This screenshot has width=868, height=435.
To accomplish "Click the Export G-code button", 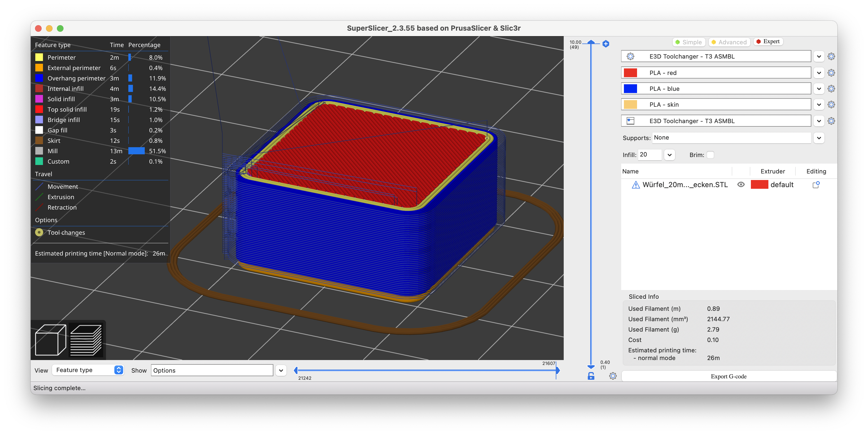I will pos(728,376).
